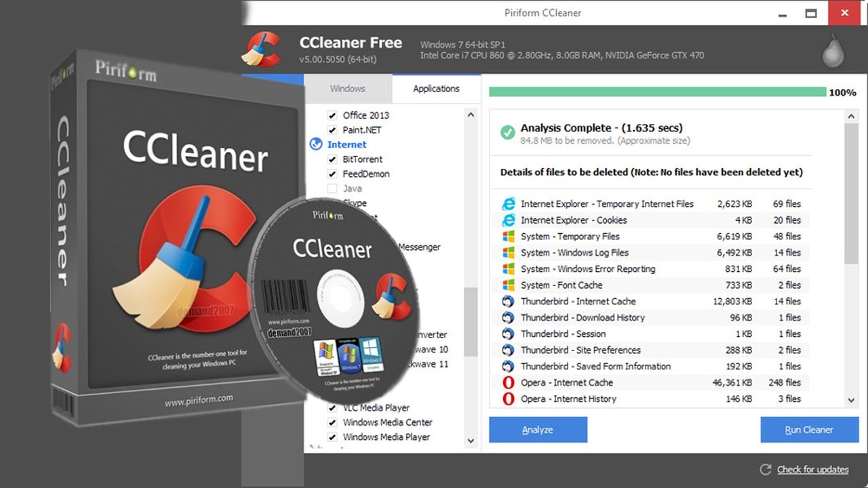Click the Opera icon beside Internet History
The width and height of the screenshot is (868, 488).
(x=508, y=399)
